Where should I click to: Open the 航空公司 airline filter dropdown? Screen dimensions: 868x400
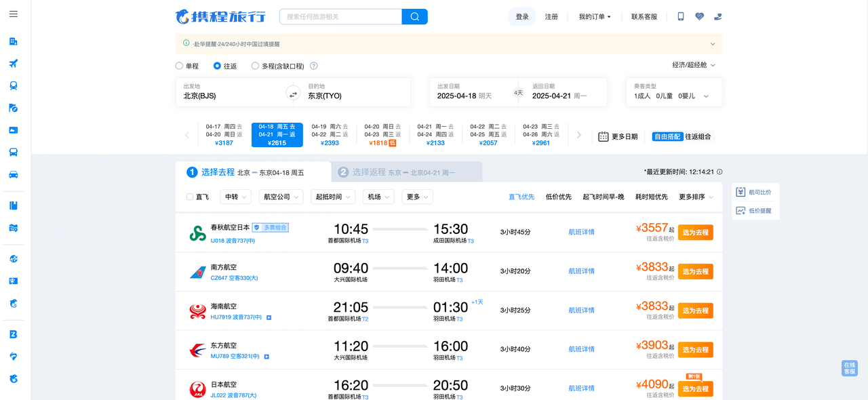(281, 197)
